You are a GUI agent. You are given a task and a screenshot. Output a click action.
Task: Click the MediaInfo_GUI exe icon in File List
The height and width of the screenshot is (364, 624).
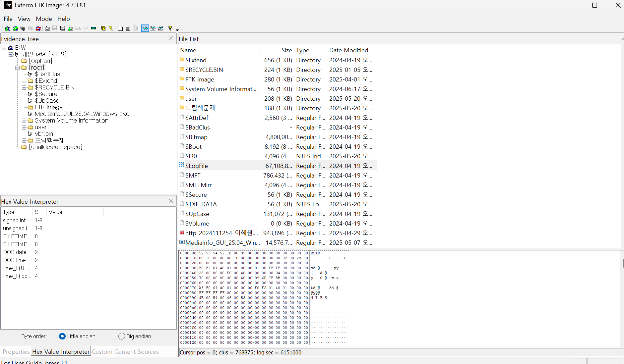pos(182,242)
